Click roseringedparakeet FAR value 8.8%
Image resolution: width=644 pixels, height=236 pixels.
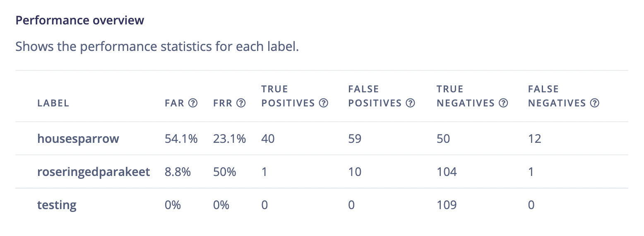coord(178,172)
